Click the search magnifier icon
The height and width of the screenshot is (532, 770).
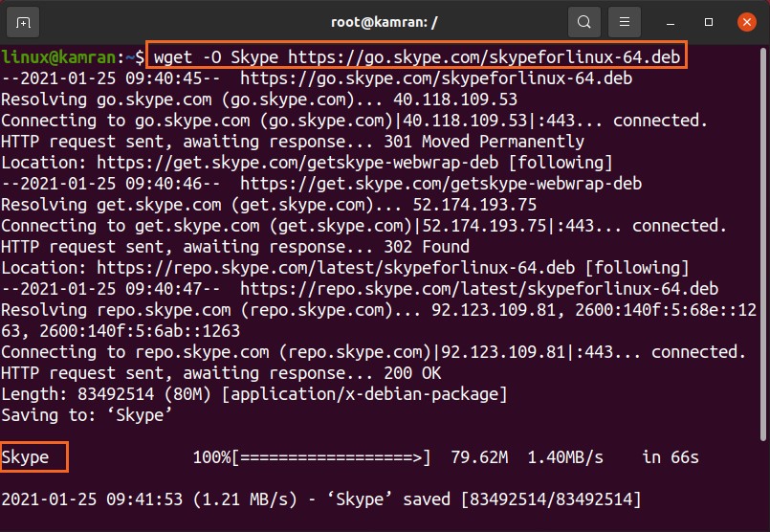(583, 21)
